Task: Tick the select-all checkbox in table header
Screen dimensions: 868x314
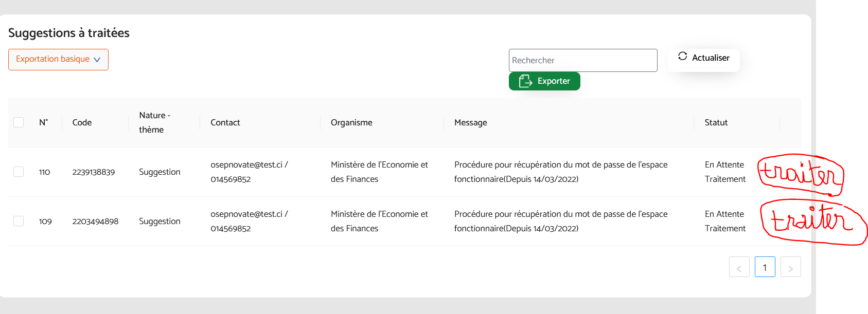Action: pyautogui.click(x=19, y=122)
